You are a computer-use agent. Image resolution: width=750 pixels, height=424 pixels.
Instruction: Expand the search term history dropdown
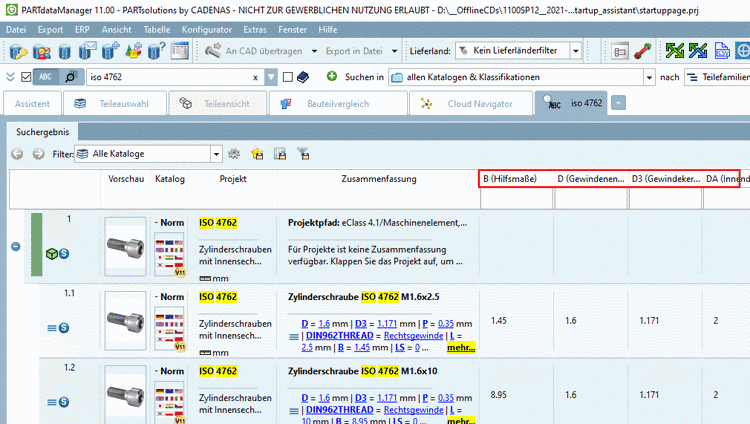click(x=272, y=77)
